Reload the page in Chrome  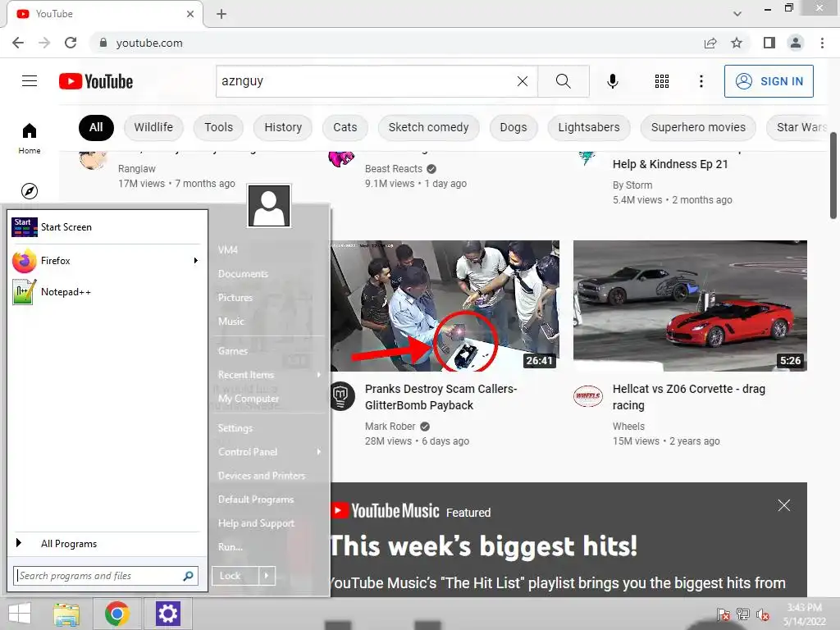coord(71,43)
